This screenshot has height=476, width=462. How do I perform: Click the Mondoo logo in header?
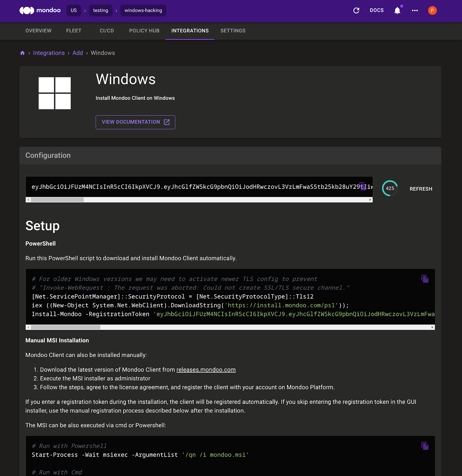[x=40, y=10]
